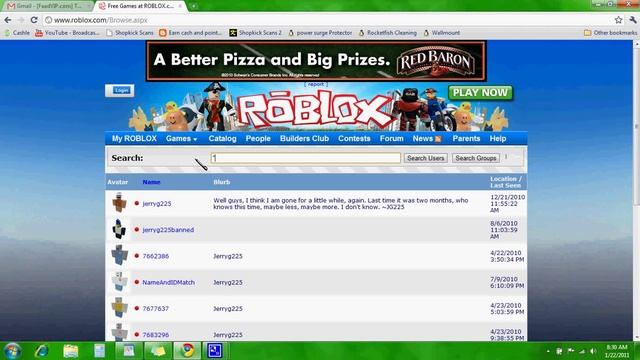Open jerryg225 user profile link
The height and width of the screenshot is (360, 640).
157,204
